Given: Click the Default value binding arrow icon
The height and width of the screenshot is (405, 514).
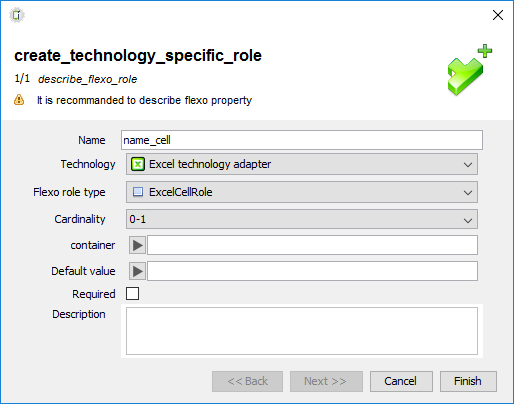Looking at the screenshot, I should tap(137, 271).
